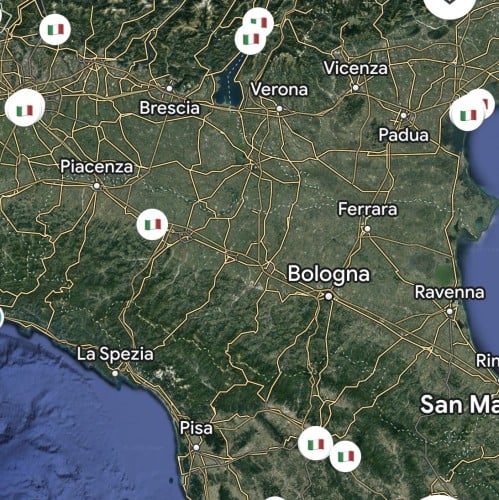Click the Bologna city label

(x=329, y=274)
